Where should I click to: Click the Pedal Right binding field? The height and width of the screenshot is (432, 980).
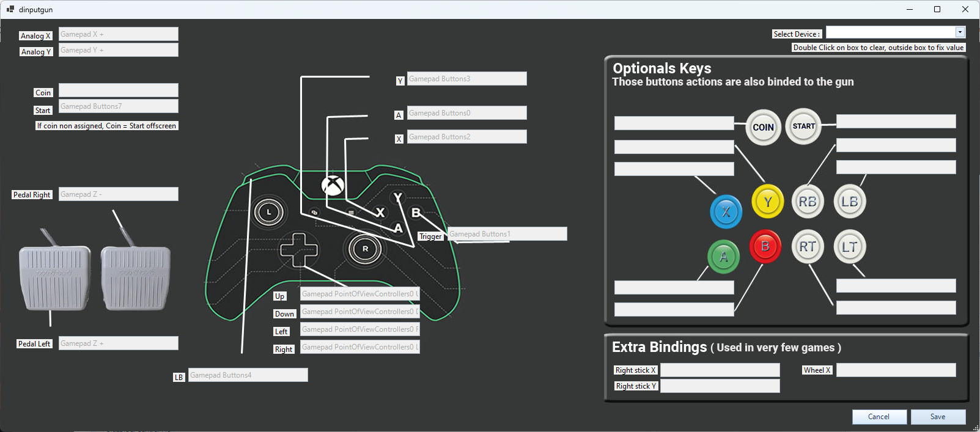pos(119,194)
